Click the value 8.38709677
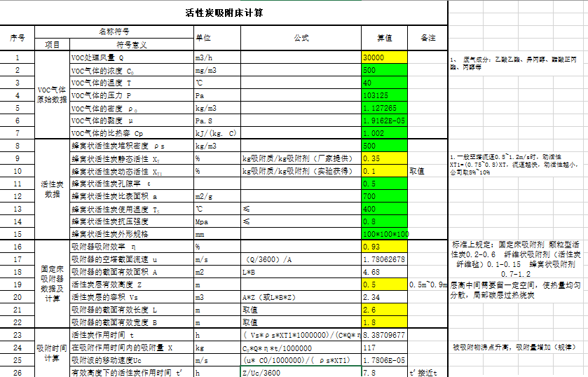The image size is (588, 377). pos(384,335)
